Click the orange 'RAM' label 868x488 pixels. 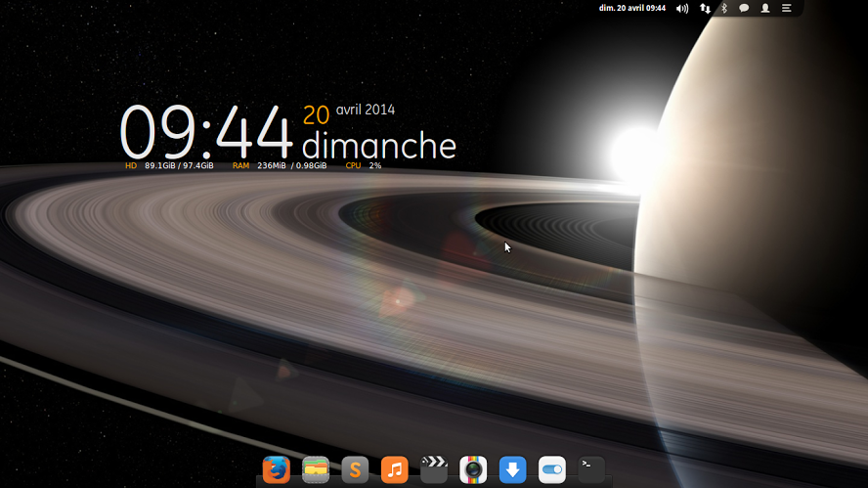(240, 165)
